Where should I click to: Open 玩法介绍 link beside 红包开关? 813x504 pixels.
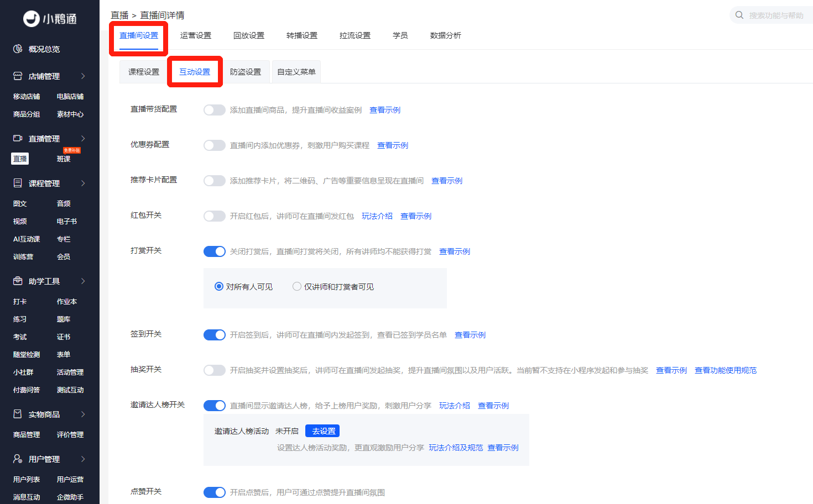(377, 216)
